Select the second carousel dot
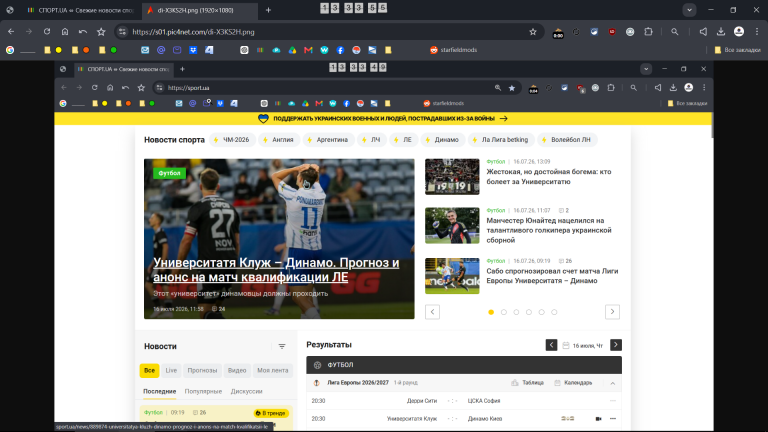Image resolution: width=768 pixels, height=432 pixels. point(504,312)
